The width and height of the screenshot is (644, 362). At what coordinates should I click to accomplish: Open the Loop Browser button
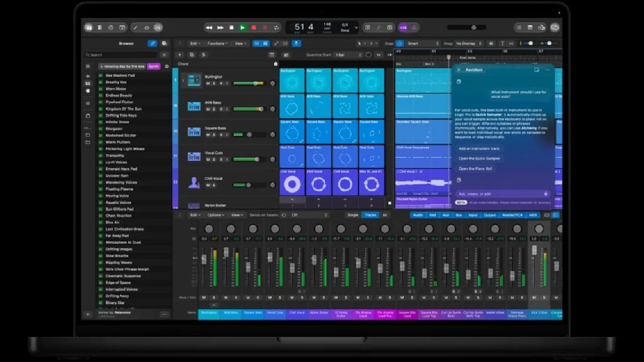point(541,28)
